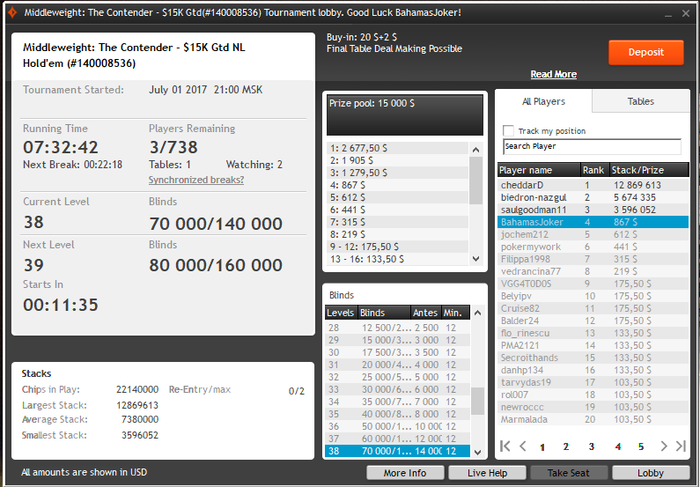700x487 pixels.
Task: Click the partypoker diamond logo icon
Action: pyautogui.click(x=12, y=12)
